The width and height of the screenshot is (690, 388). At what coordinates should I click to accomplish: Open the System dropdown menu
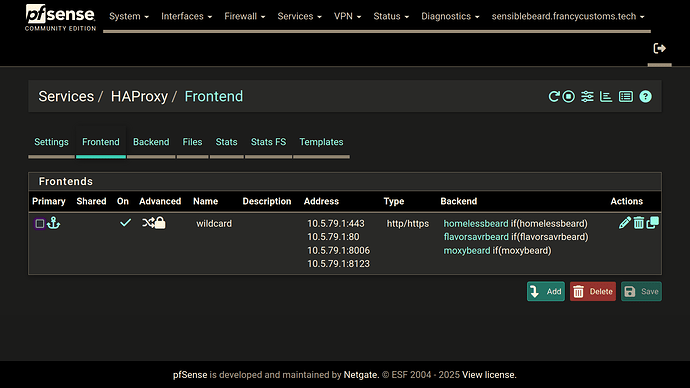129,16
